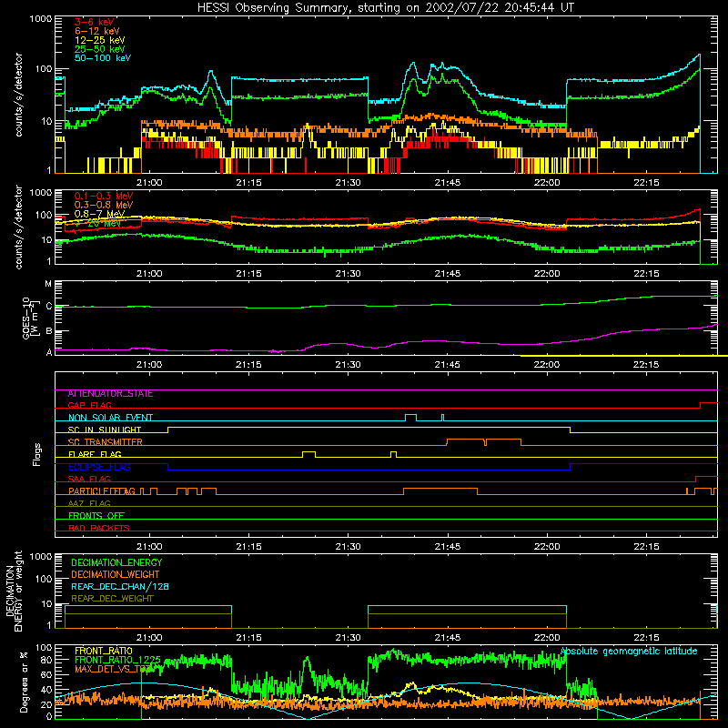Click the REAR_DEC_WEIGHT legend entry
The width and height of the screenshot is (728, 728).
tap(112, 599)
